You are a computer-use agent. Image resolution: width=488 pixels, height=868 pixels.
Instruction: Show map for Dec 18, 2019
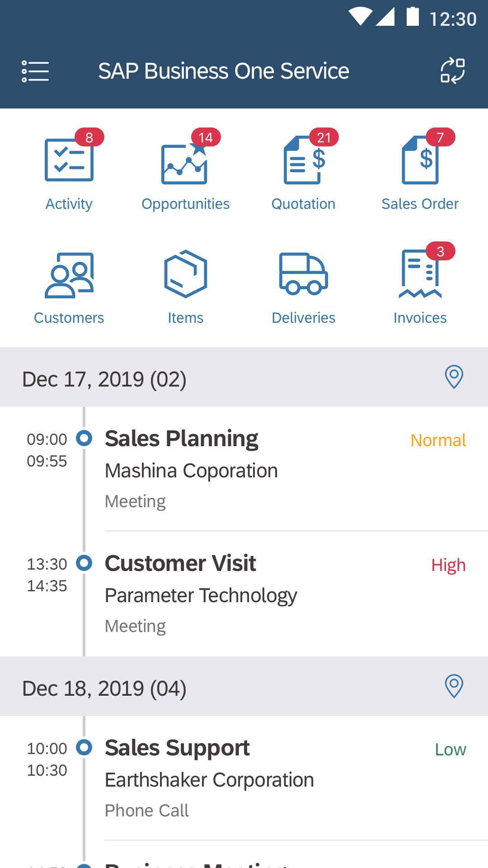(454, 686)
